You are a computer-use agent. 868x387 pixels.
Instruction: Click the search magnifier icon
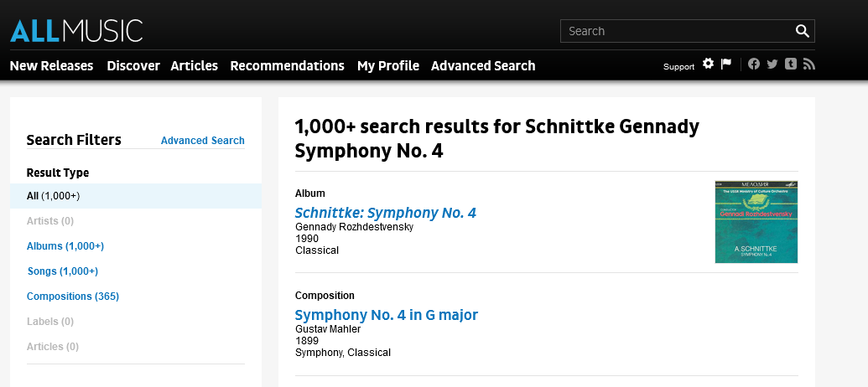click(803, 31)
